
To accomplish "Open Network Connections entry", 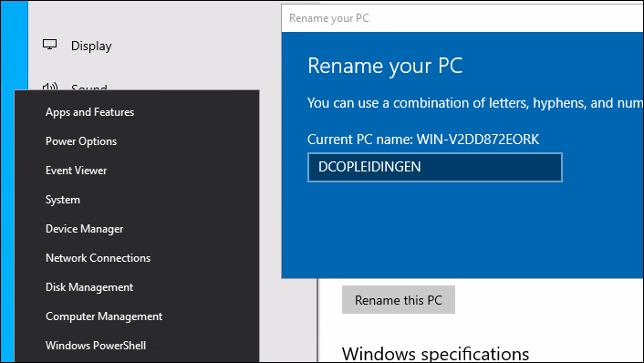I will click(136, 258).
